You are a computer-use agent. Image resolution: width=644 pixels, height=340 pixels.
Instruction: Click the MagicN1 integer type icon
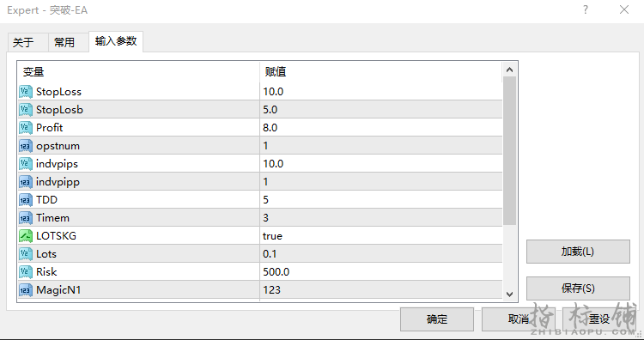click(x=26, y=290)
